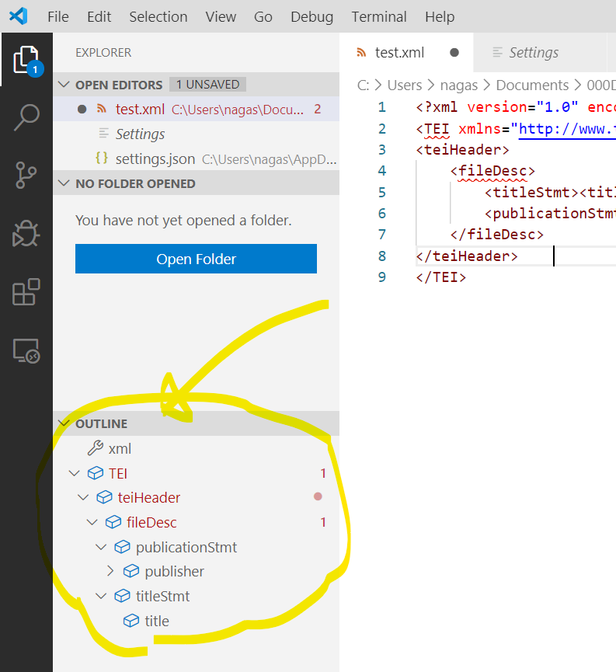Click the nagas breadcrumb segment
Screen dimensions: 616x672
[458, 85]
